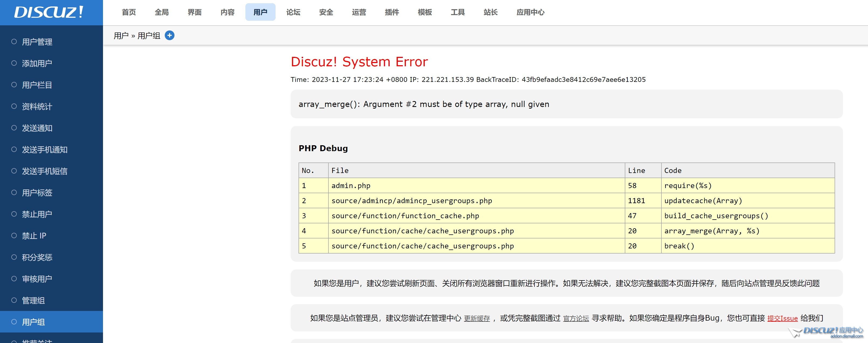Select the radio circle next to 用户标签
The width and height of the screenshot is (868, 343).
(x=14, y=193)
